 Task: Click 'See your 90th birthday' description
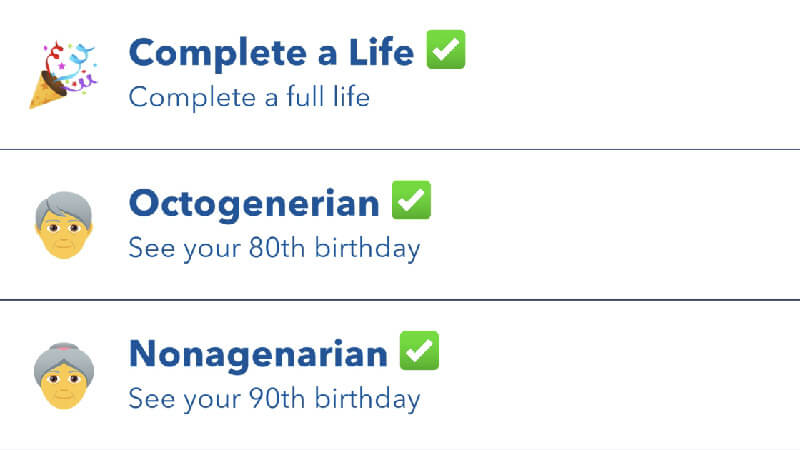pos(274,398)
